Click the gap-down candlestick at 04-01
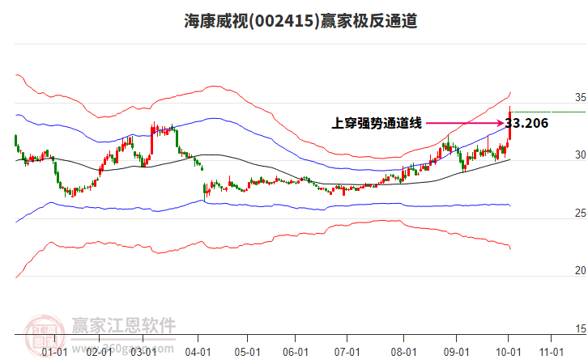The height and width of the screenshot is (364, 588). point(204,191)
